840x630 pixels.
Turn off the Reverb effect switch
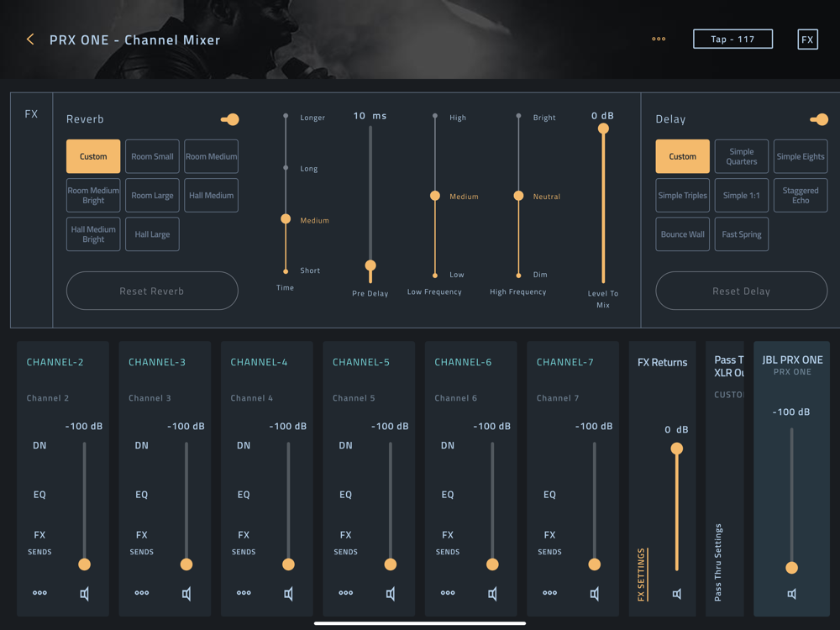230,119
